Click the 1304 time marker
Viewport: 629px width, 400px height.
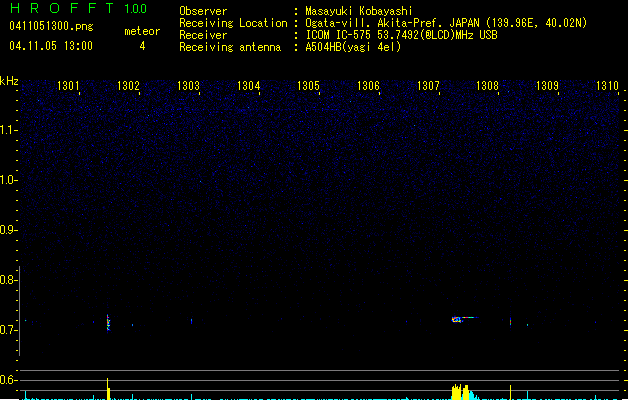pyautogui.click(x=248, y=86)
